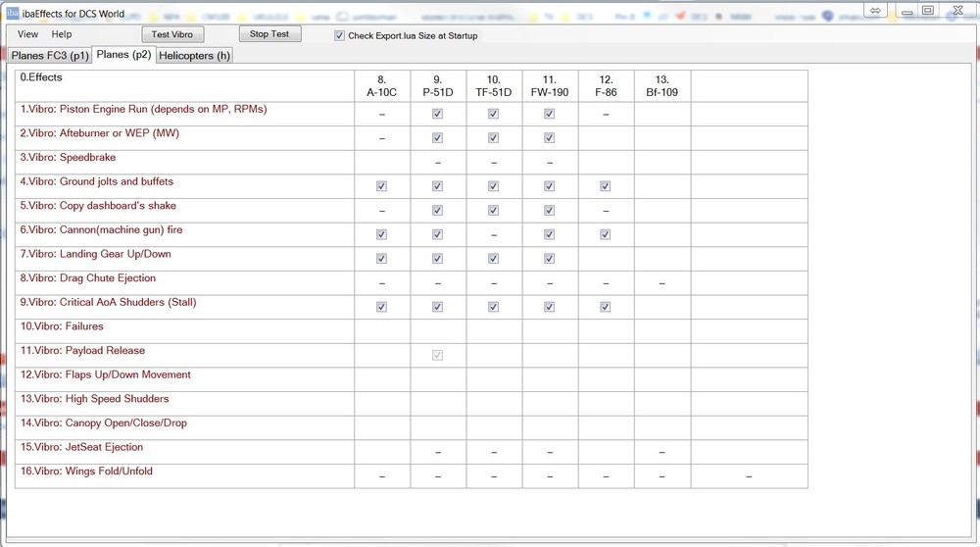Click the 9. P-51D column header
Viewport: 980px width, 547px height.
pos(438,86)
